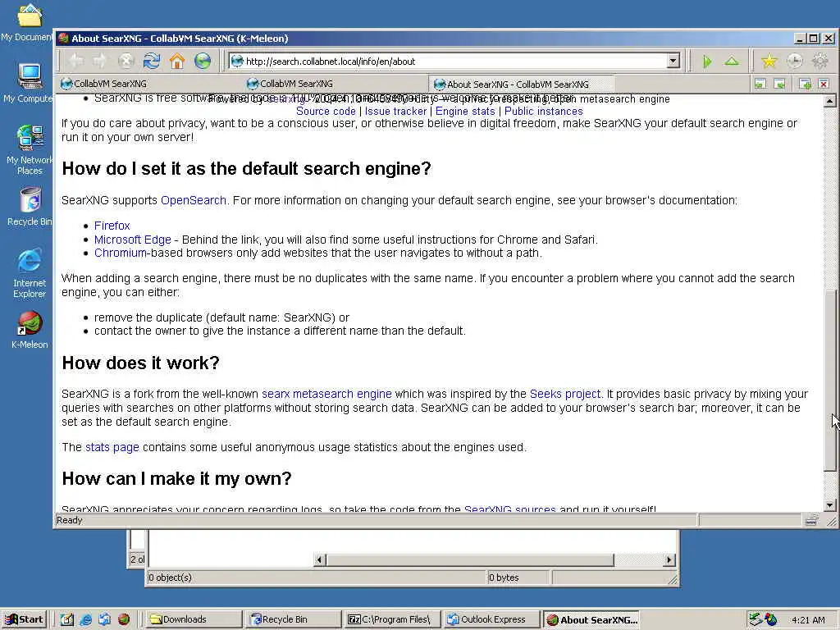Click the page scrollbar up arrow
This screenshot has height=630, width=840.
[x=830, y=101]
